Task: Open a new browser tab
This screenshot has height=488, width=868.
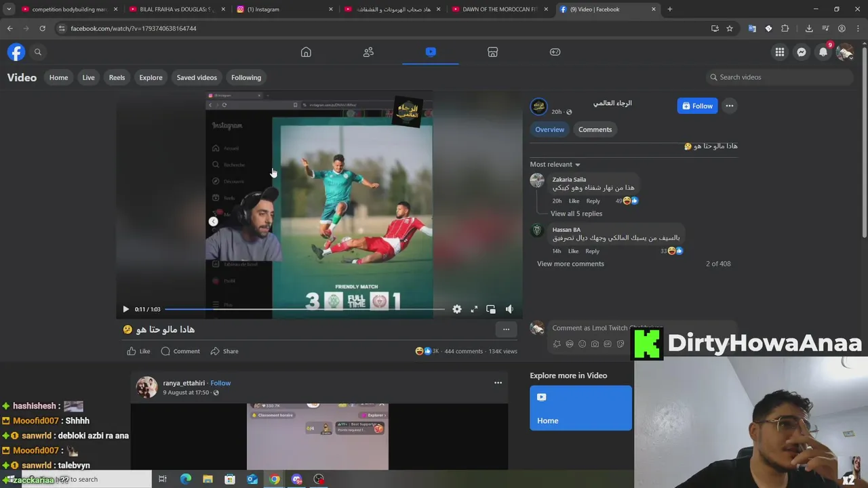Action: 670,9
